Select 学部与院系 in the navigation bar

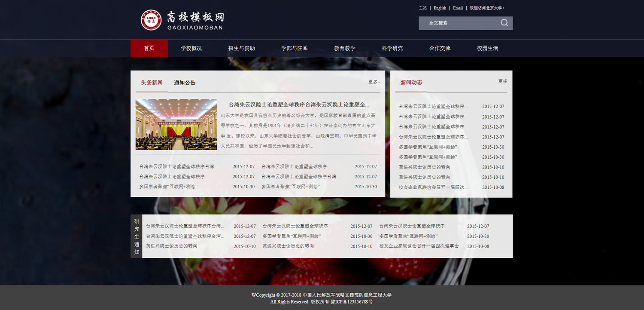coord(294,49)
